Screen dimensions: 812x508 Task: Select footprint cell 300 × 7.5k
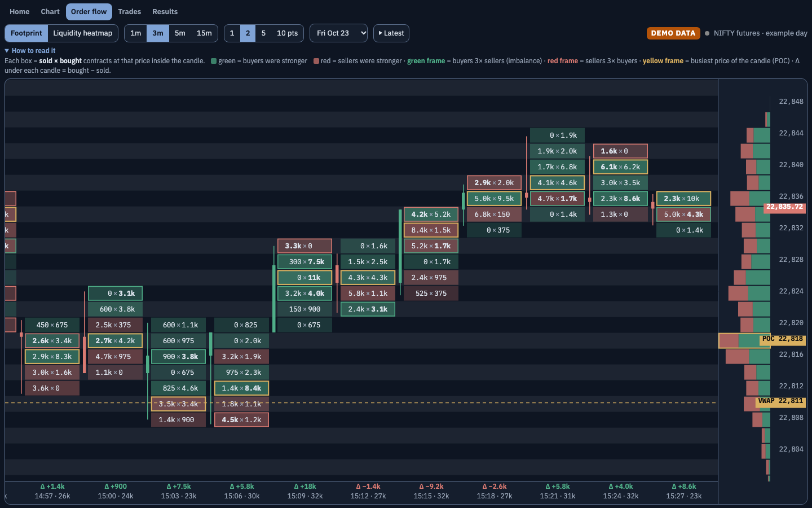(304, 262)
